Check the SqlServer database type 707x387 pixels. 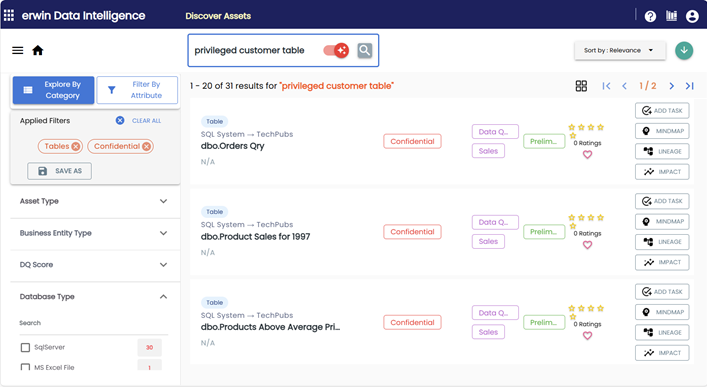point(25,347)
